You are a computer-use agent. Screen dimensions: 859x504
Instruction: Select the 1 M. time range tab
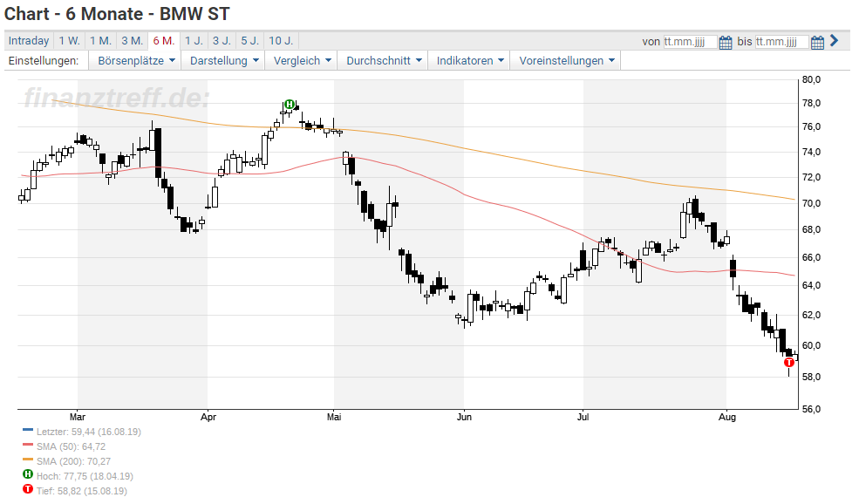click(x=101, y=40)
